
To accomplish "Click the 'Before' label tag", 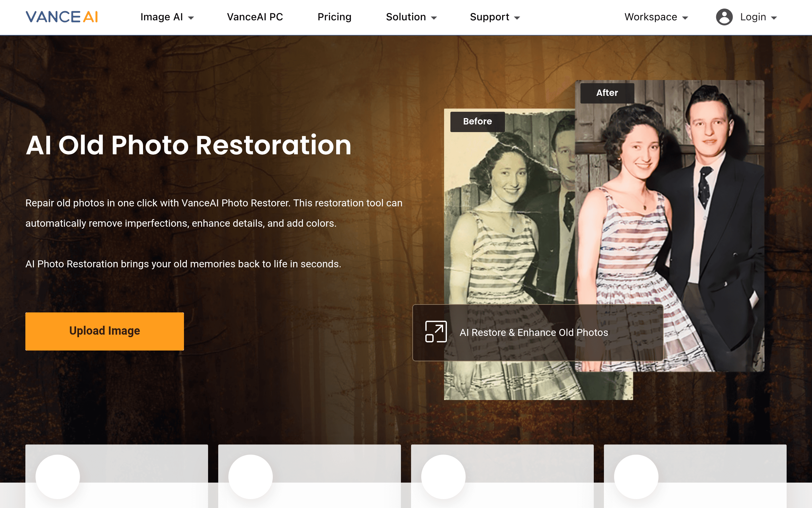I will click(477, 122).
